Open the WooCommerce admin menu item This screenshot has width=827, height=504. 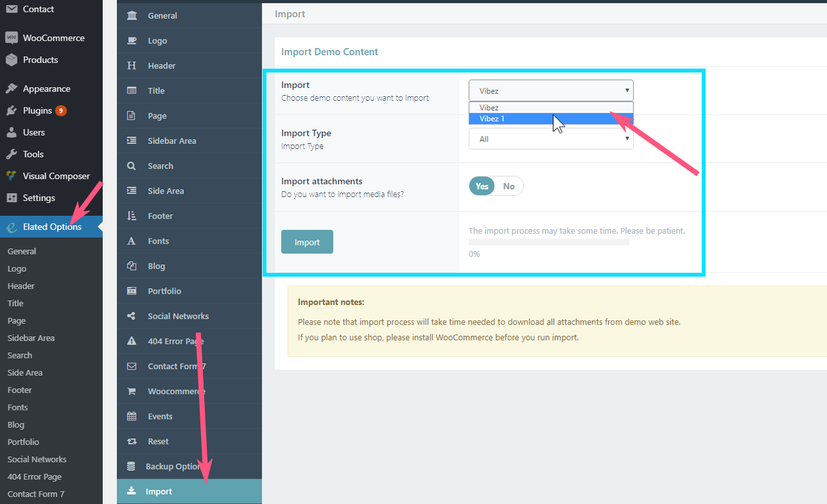[51, 38]
